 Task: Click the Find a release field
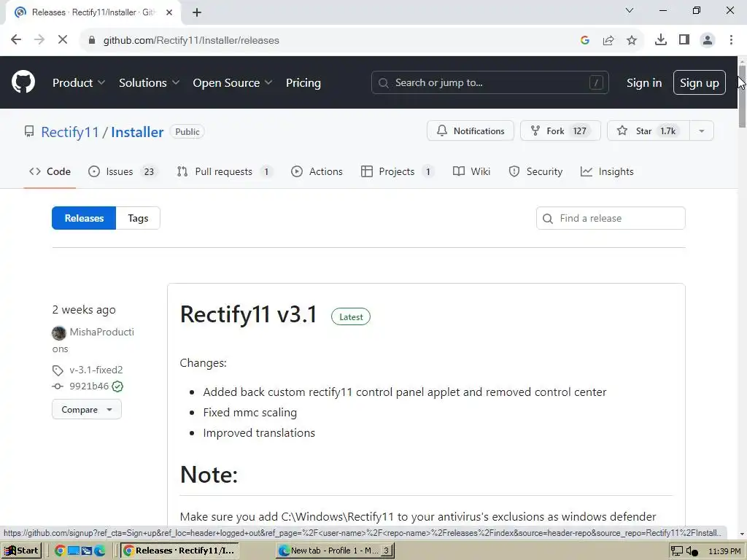pos(611,218)
